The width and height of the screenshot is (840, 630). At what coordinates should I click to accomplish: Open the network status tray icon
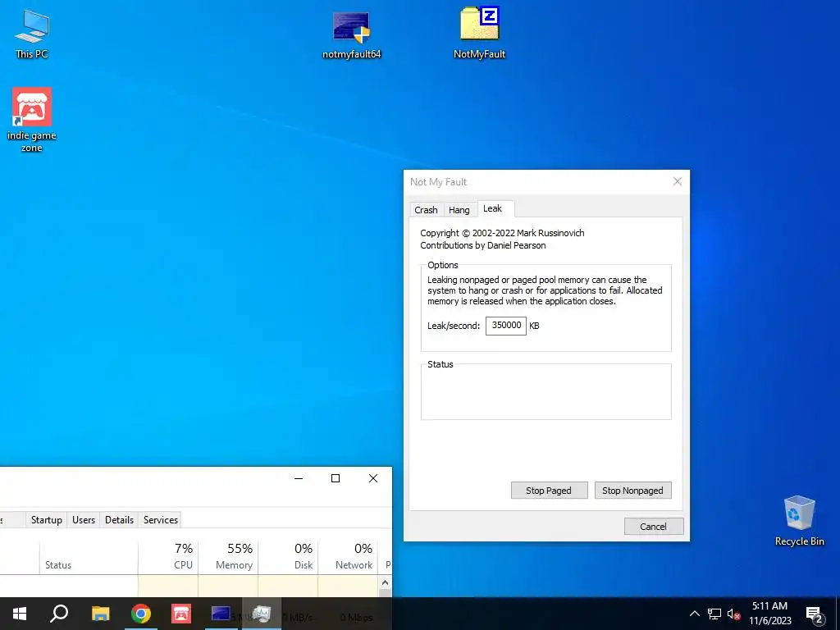[714, 614]
